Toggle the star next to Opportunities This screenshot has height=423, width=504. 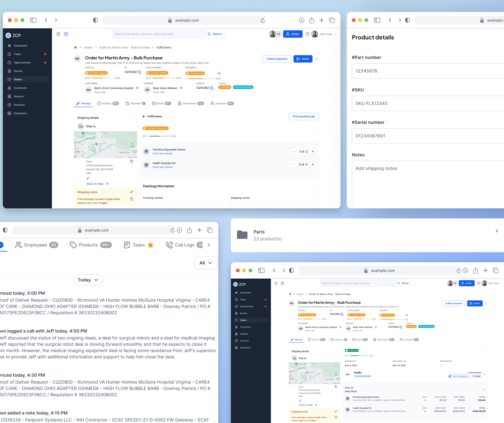[45, 62]
